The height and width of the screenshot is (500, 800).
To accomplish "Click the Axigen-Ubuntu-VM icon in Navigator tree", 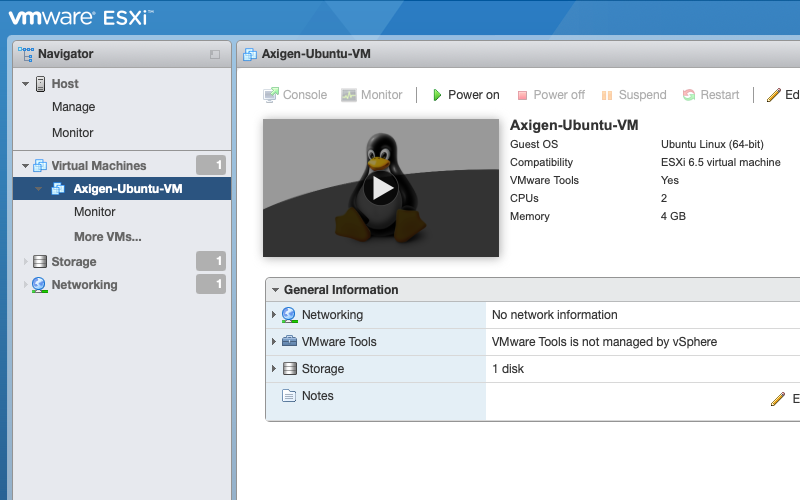I will [58, 189].
